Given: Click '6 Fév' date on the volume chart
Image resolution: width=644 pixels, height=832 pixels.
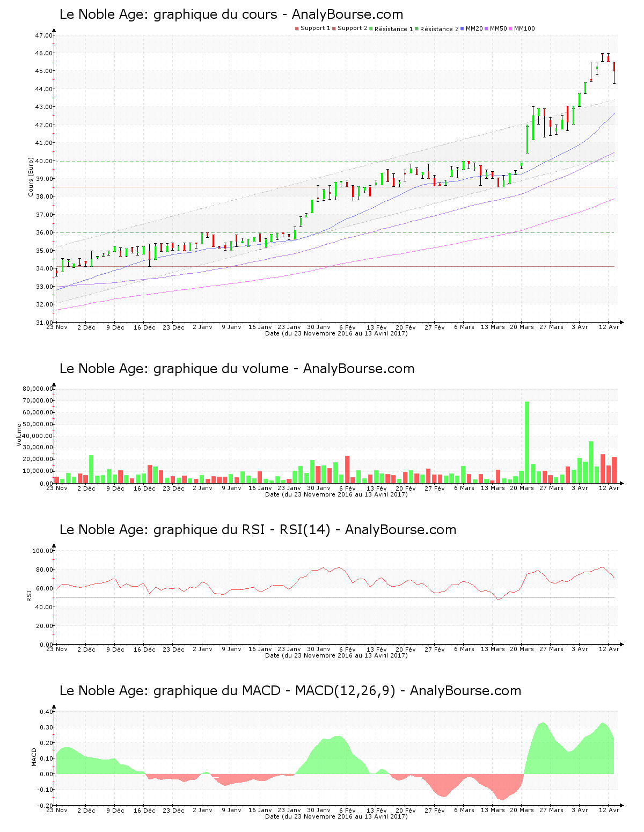Looking at the screenshot, I should coord(348,488).
